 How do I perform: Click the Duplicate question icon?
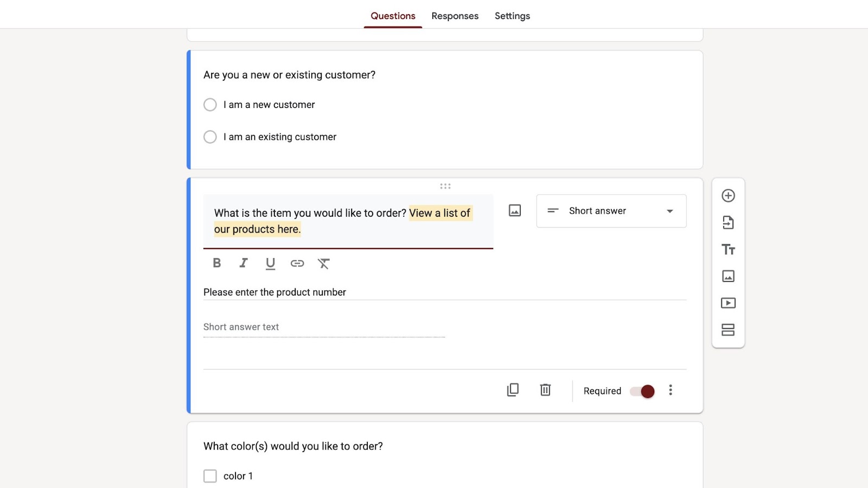click(x=513, y=390)
